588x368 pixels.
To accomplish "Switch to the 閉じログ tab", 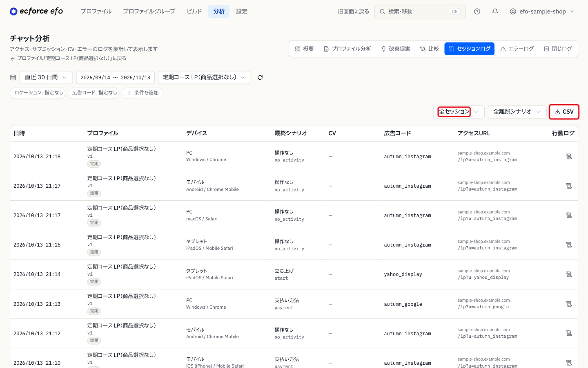I will 558,49.
